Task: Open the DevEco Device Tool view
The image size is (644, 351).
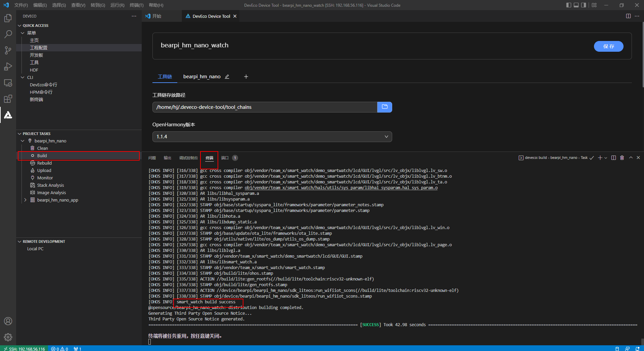Action: tap(8, 115)
